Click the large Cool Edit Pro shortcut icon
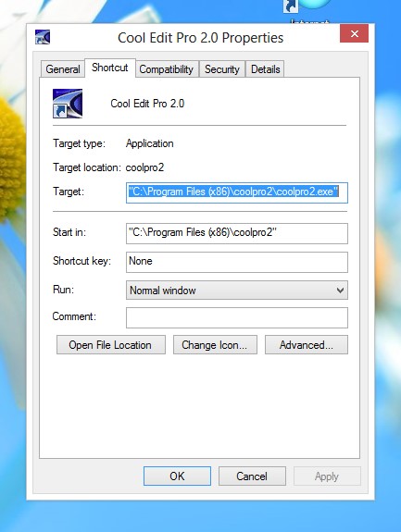 (68, 104)
